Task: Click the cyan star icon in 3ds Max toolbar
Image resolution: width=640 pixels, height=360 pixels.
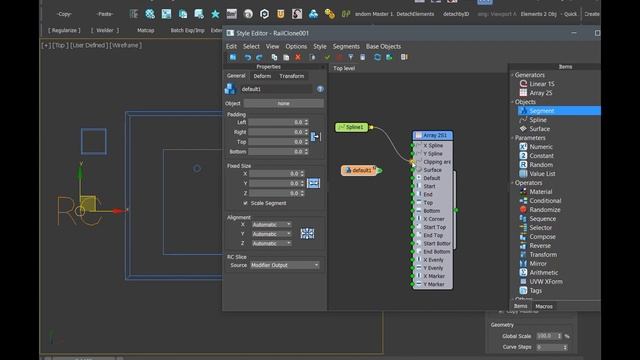Action: 215,14
